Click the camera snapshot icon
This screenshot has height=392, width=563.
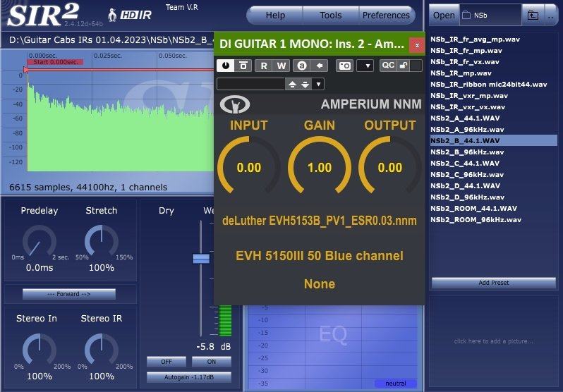[345, 66]
